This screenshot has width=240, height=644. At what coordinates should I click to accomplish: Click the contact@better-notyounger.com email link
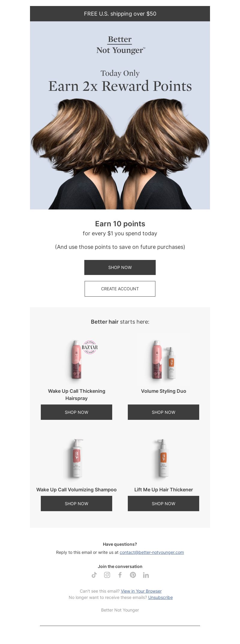152,552
